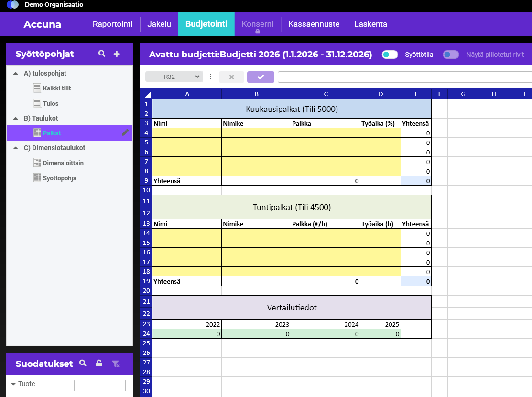The height and width of the screenshot is (397, 532).
Task: Search the Syöttöpohjat panel with the magnifier icon
Action: (x=102, y=54)
